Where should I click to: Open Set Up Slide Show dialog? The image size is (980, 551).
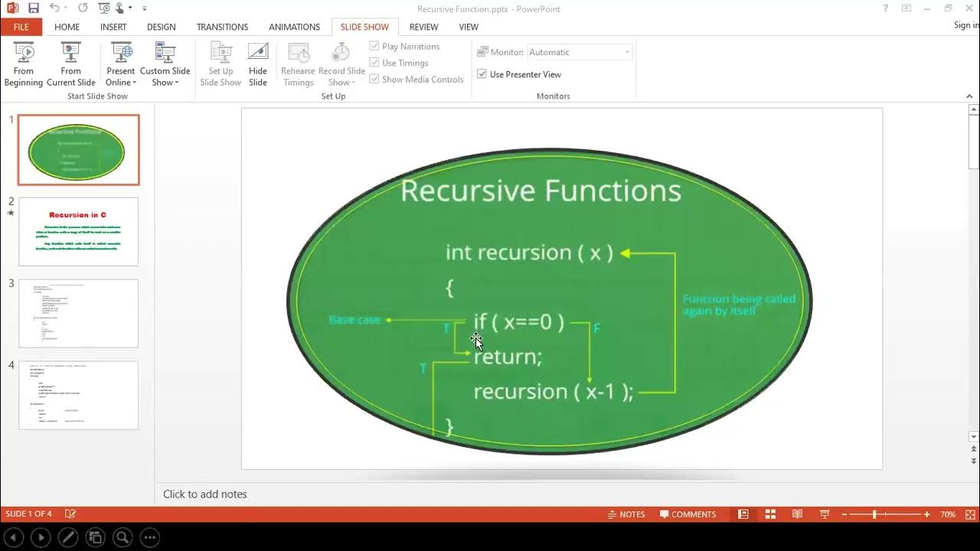pyautogui.click(x=220, y=64)
